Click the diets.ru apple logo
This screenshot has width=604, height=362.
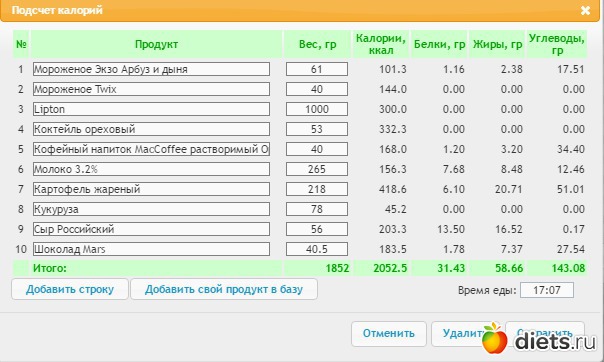(495, 338)
